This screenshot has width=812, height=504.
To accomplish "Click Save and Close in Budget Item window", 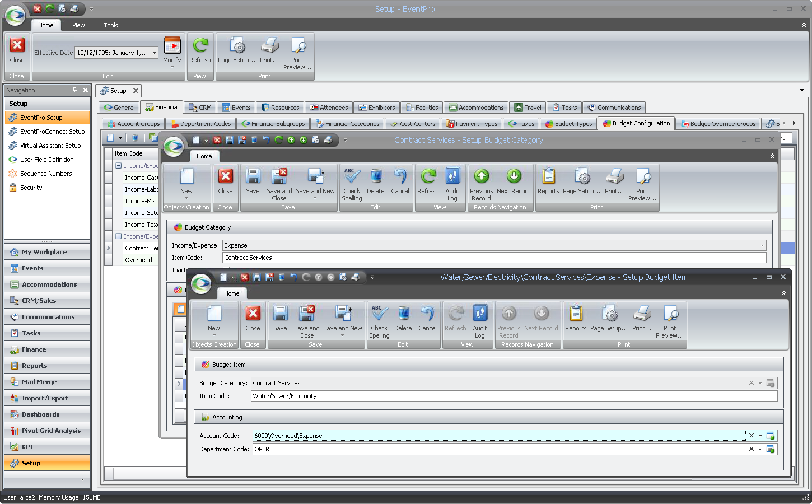I will (306, 322).
